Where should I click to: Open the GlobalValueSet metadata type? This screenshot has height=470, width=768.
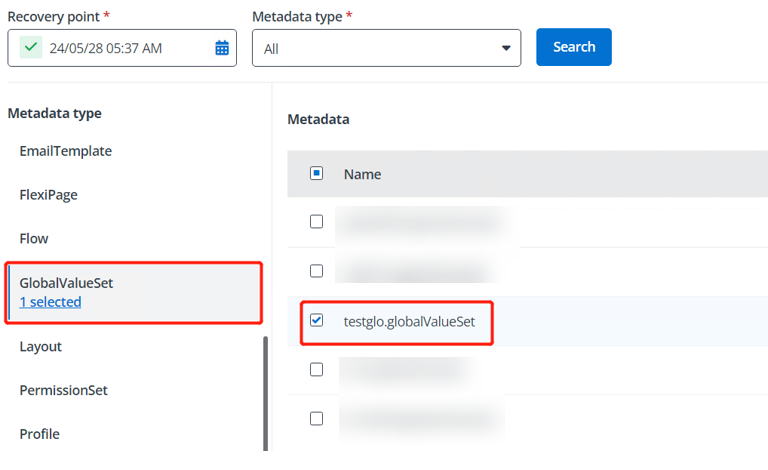pyautogui.click(x=66, y=283)
